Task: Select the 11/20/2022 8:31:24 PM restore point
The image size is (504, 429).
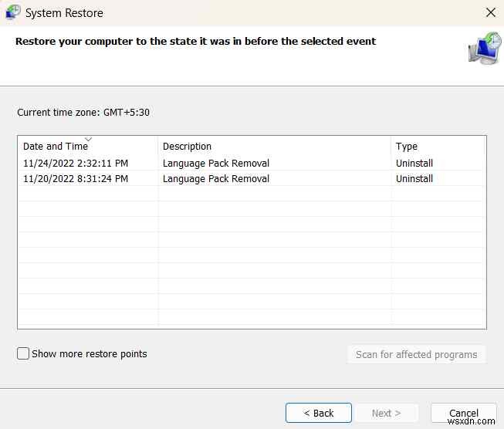Action: (x=76, y=179)
